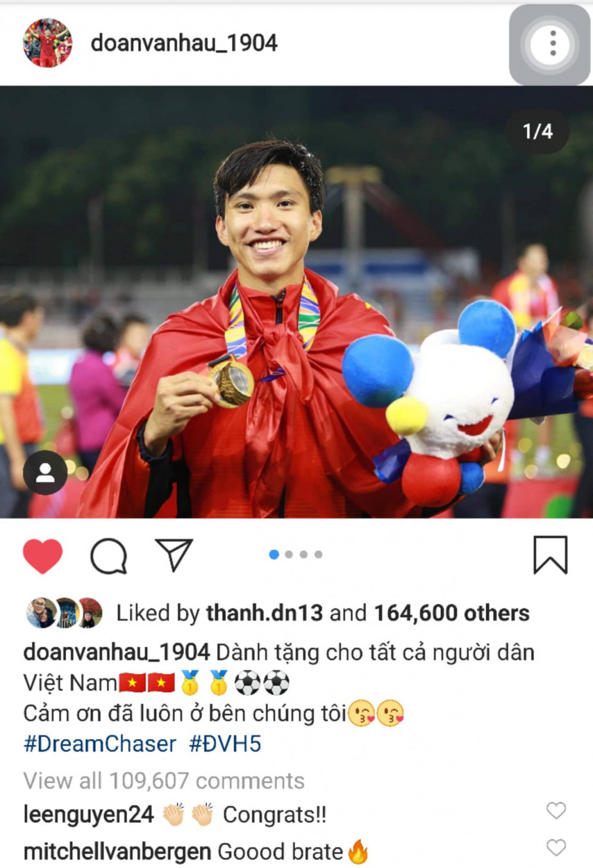Open liker avatars next to Liked by
The image size is (593, 868).
click(64, 613)
